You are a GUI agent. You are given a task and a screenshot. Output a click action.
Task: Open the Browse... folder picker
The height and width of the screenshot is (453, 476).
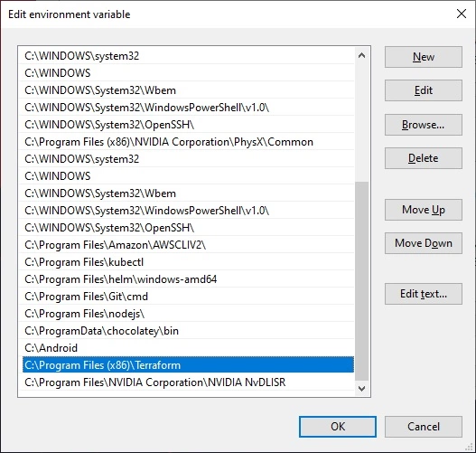point(424,125)
